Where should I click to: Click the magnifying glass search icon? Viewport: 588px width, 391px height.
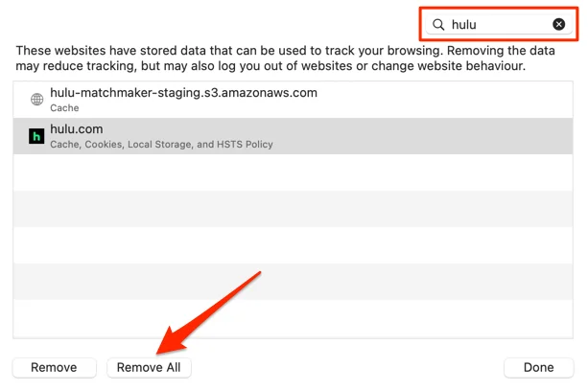pyautogui.click(x=438, y=25)
